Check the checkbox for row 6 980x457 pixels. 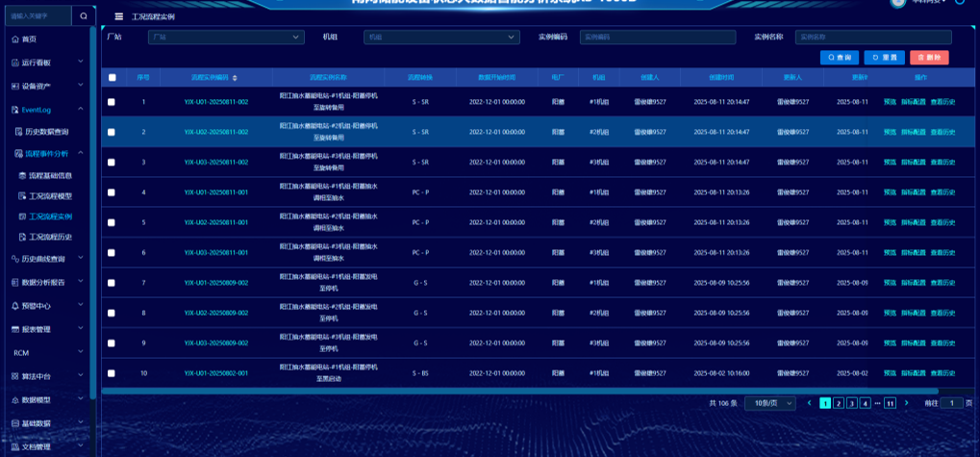pyautogui.click(x=112, y=253)
